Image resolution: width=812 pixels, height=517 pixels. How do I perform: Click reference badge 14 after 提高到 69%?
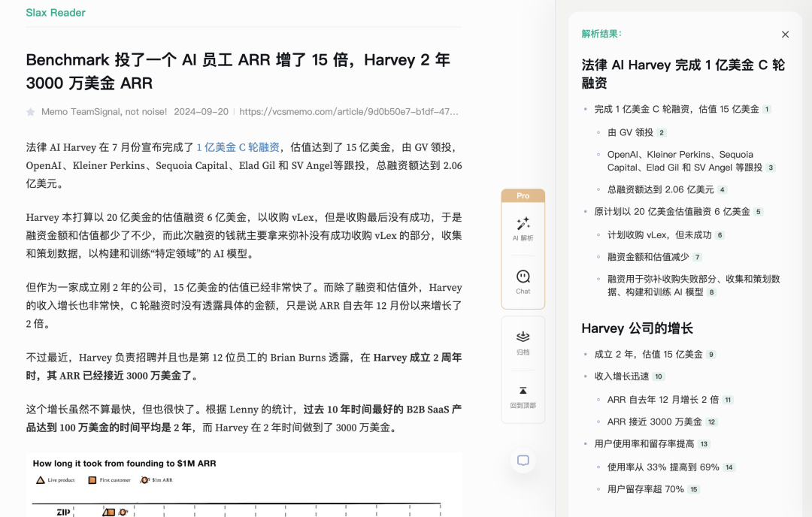tap(729, 467)
